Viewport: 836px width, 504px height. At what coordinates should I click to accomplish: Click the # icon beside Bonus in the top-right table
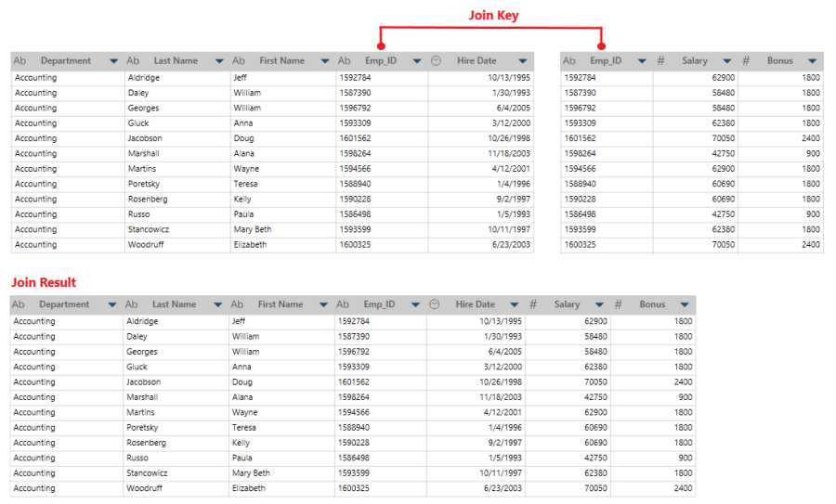(746, 61)
